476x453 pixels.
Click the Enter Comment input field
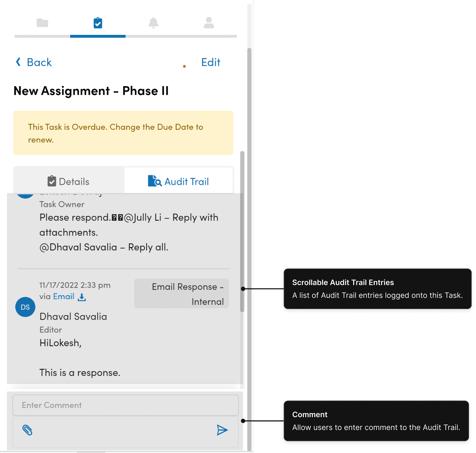(126, 405)
